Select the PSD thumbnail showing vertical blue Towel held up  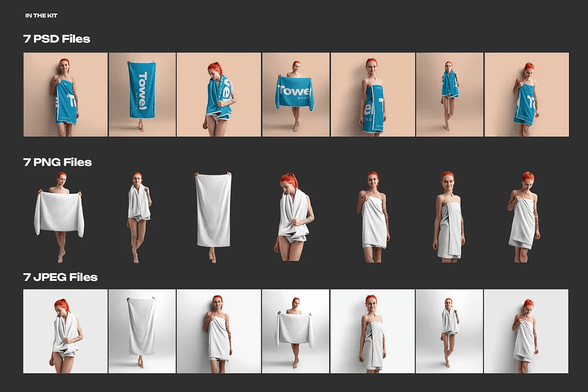142,94
